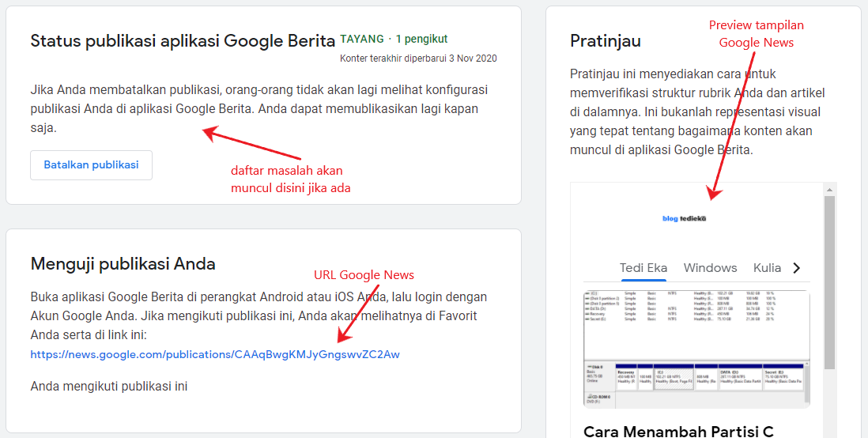The image size is (868, 438).
Task: Open the news.google.com publications link
Action: (215, 354)
